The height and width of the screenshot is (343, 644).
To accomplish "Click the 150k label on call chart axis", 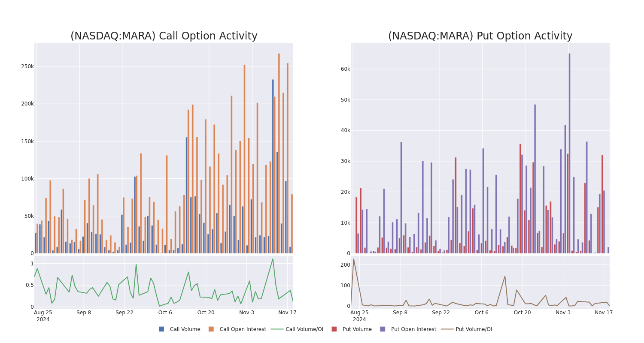I will (x=27, y=141).
